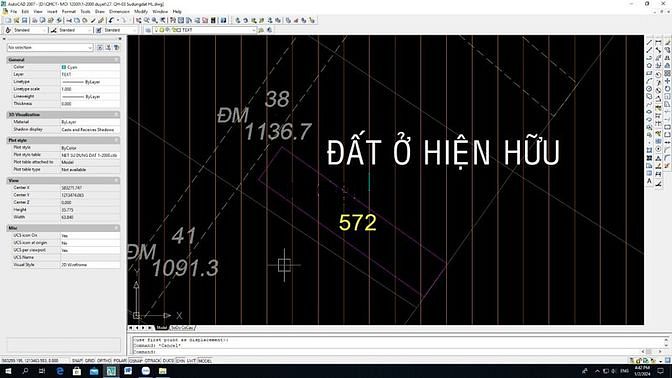Open Windows Start menu
Screen dimensions: 672x378
tap(8, 371)
